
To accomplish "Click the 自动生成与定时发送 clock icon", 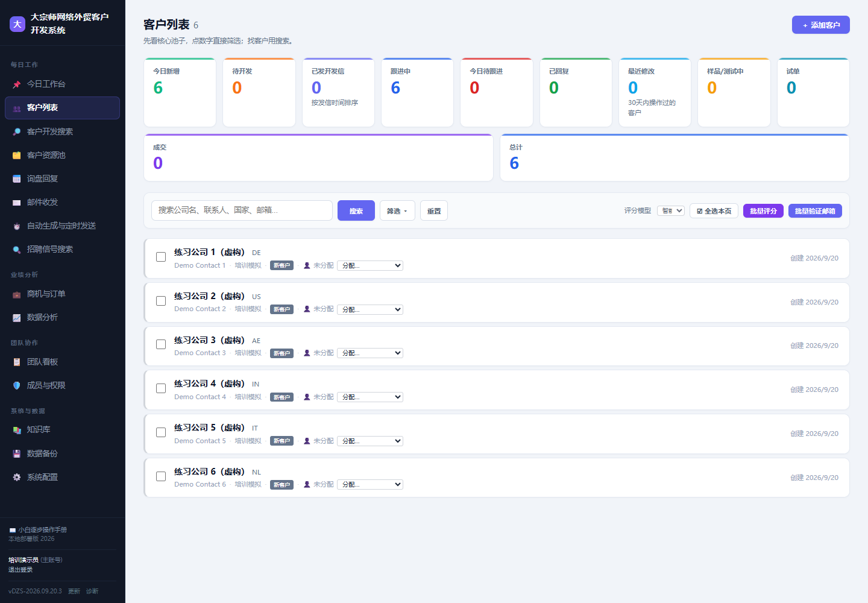I will (17, 226).
